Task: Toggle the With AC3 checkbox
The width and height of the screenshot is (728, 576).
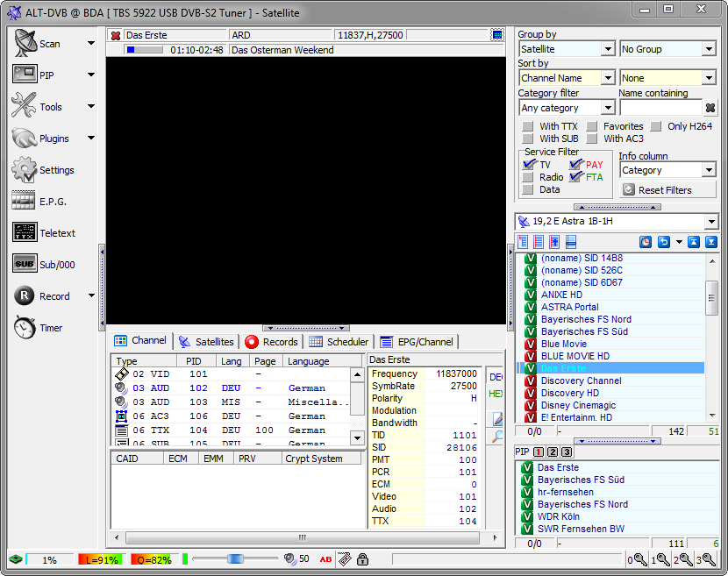Action: pyautogui.click(x=591, y=139)
